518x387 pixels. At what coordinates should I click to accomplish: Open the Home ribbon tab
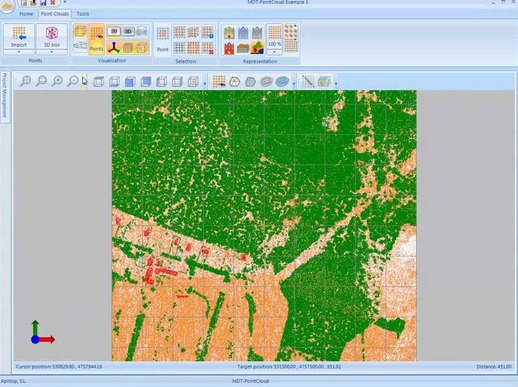click(26, 14)
